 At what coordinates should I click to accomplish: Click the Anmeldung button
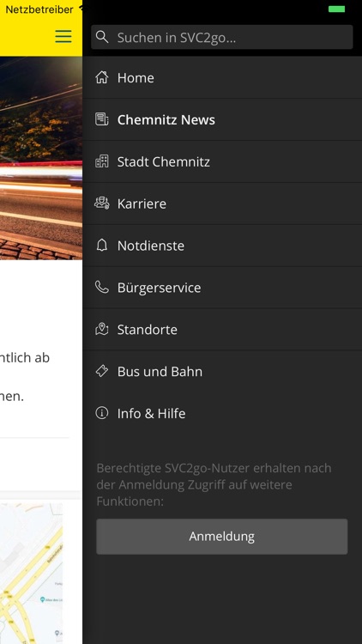tap(222, 537)
